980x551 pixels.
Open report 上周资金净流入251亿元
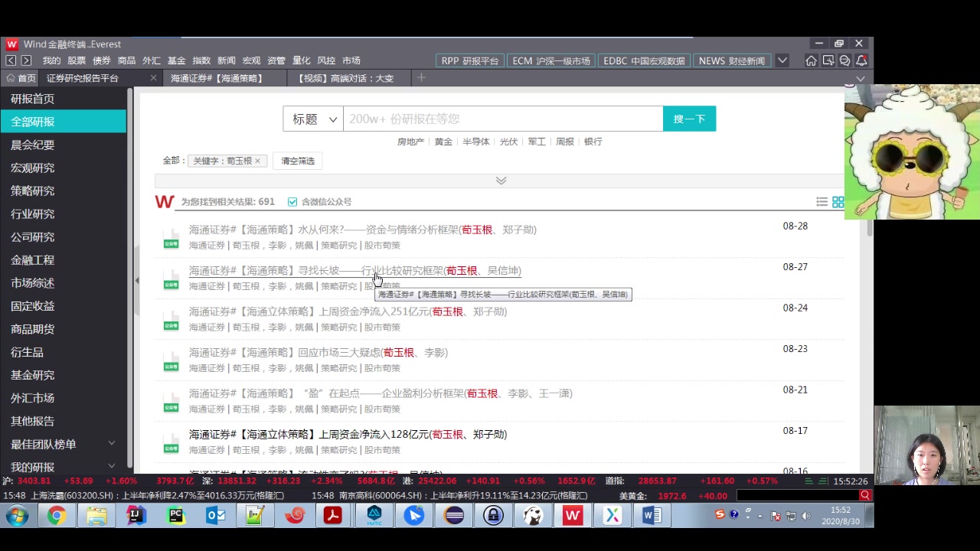tap(348, 311)
